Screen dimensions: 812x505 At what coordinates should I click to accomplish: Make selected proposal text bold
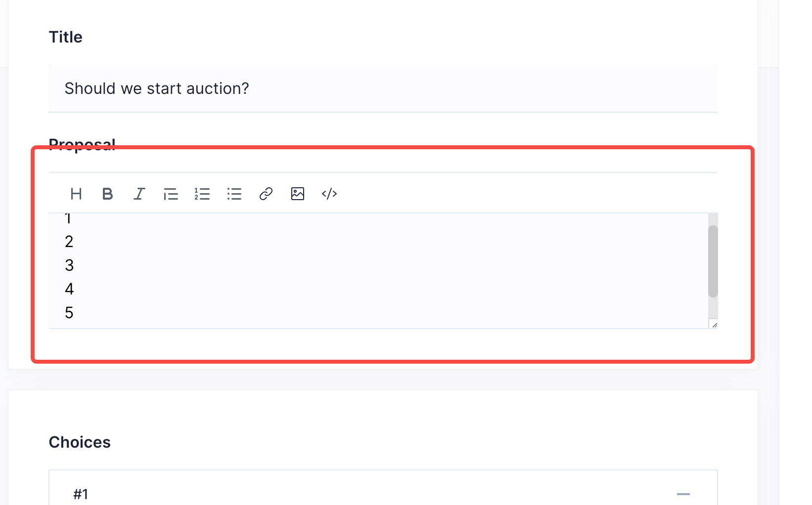(107, 194)
